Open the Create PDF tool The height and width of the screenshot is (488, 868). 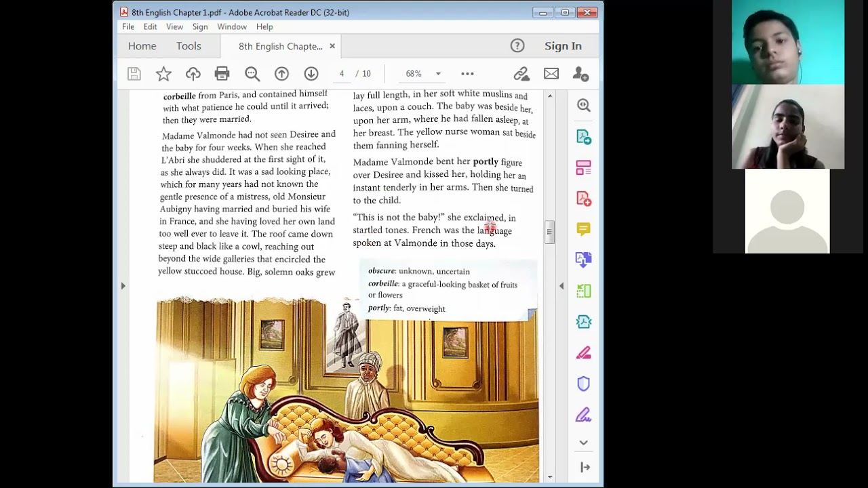click(x=584, y=198)
